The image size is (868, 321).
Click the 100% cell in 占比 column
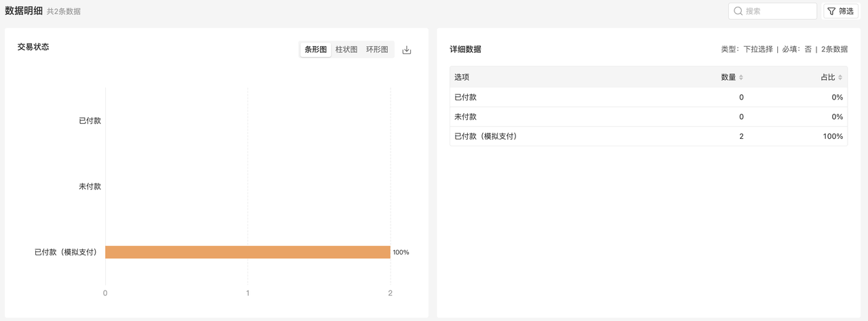[x=832, y=136]
